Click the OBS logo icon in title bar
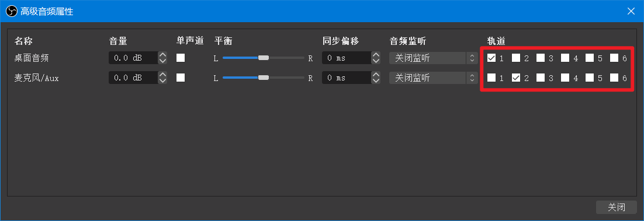This screenshot has height=221, width=644. (x=11, y=11)
